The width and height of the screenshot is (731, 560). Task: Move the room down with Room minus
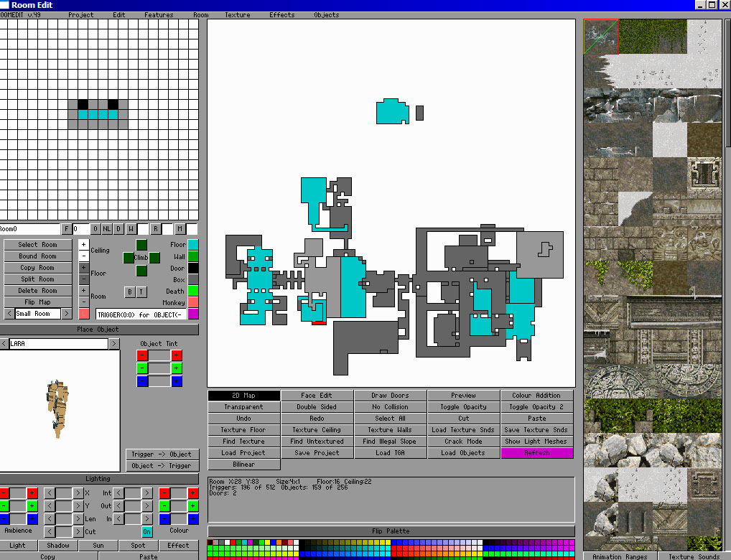(84, 302)
